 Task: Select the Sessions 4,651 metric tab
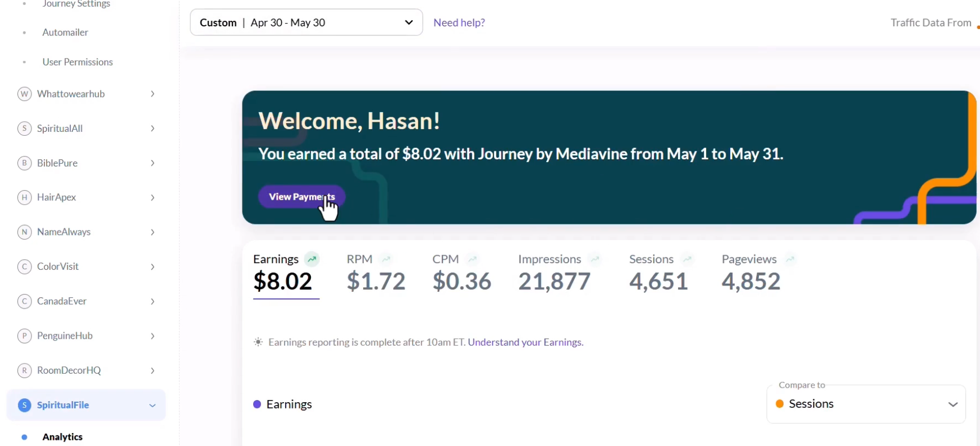click(x=661, y=274)
